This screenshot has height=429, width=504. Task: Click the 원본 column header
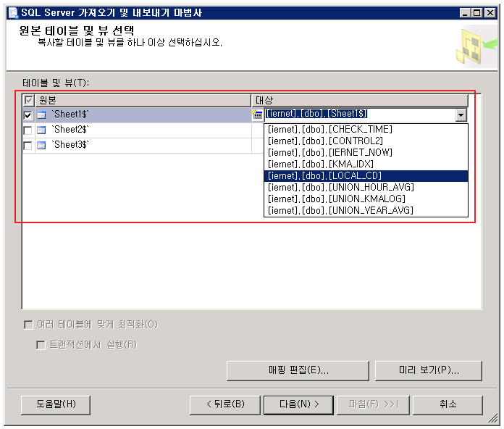[143, 100]
